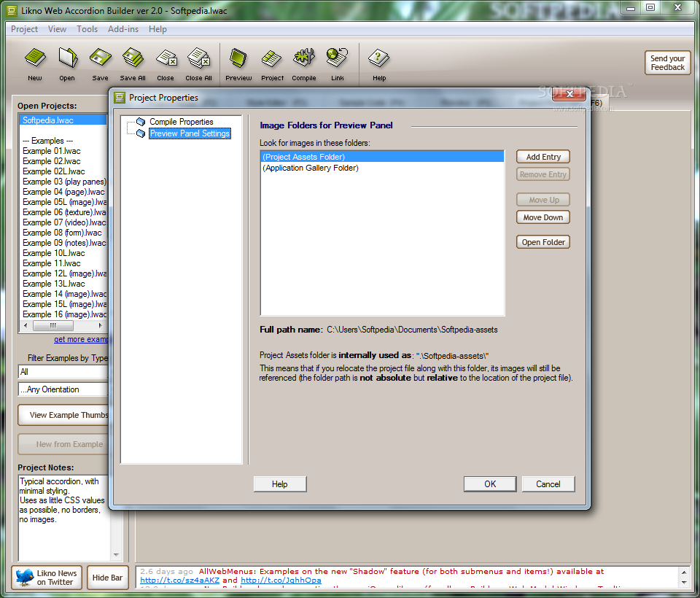Click the Compile Properties tree node icon
The height and width of the screenshot is (598, 700).
[141, 122]
